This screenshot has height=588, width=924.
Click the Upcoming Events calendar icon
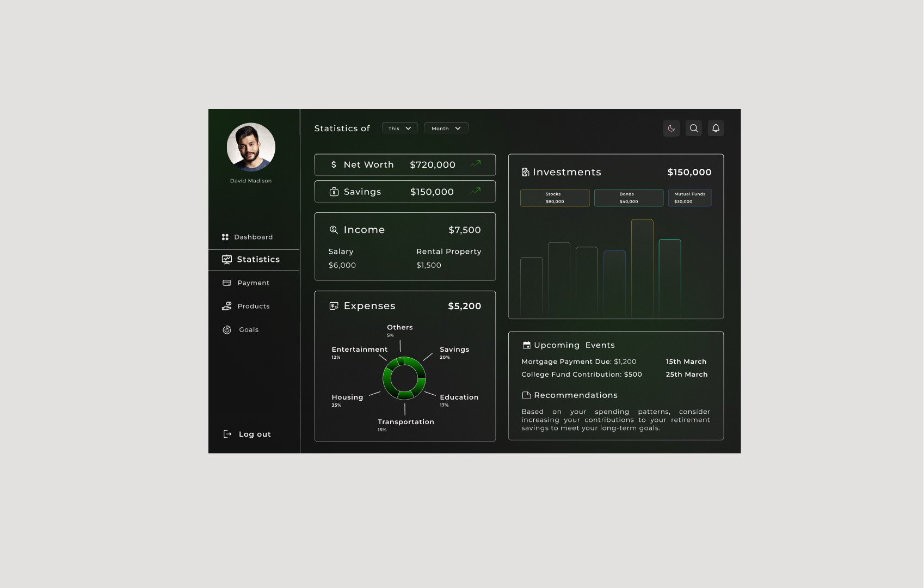point(527,345)
